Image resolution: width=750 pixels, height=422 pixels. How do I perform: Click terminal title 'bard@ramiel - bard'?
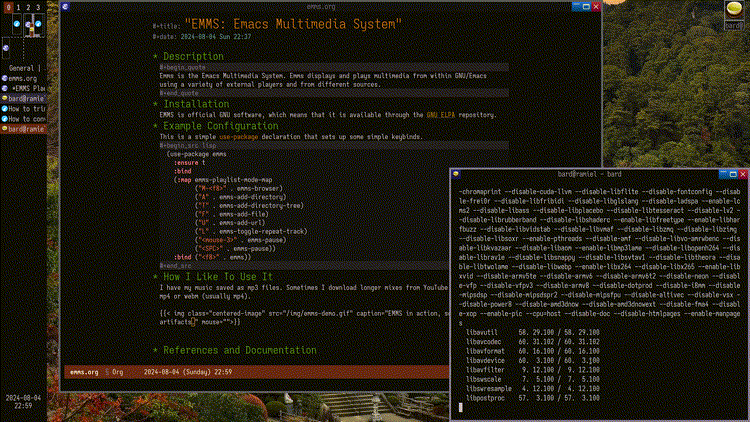coord(589,174)
